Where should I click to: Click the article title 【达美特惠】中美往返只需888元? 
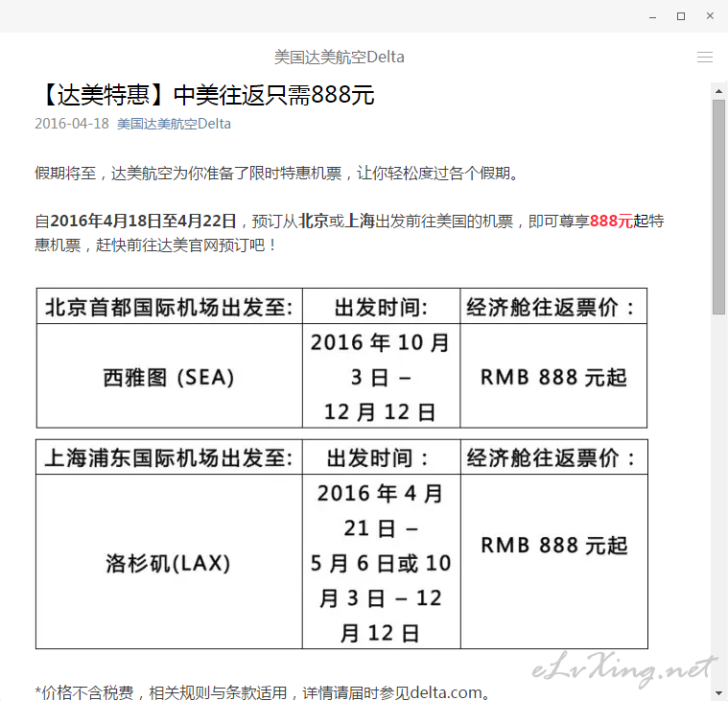[x=204, y=95]
